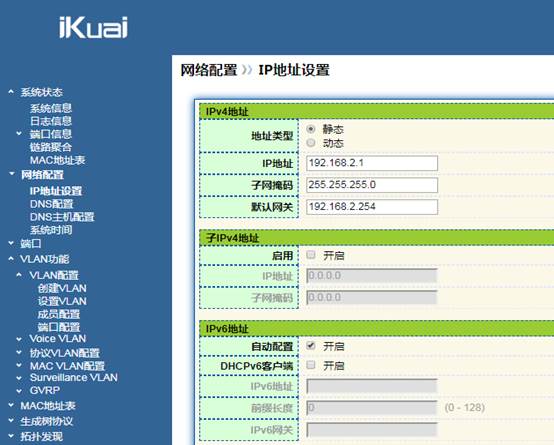Expand the 拓扑发现 menu arrow
Viewport: 554px width, 445px height.
click(11, 436)
